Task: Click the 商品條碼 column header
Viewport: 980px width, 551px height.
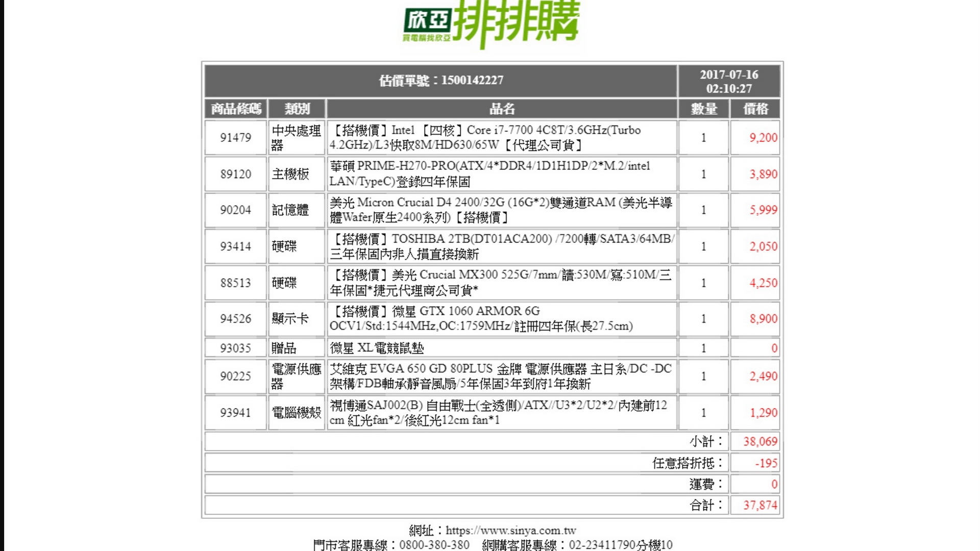Action: (236, 109)
